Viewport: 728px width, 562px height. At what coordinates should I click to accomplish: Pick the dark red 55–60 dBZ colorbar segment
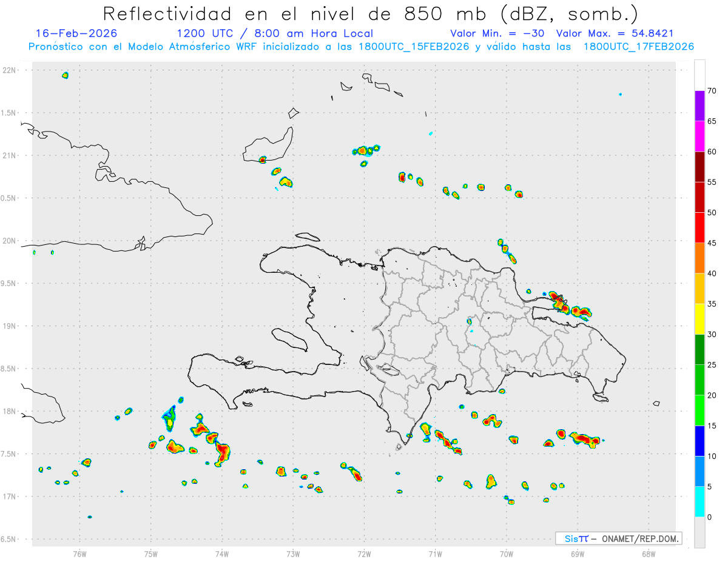[x=699, y=167]
